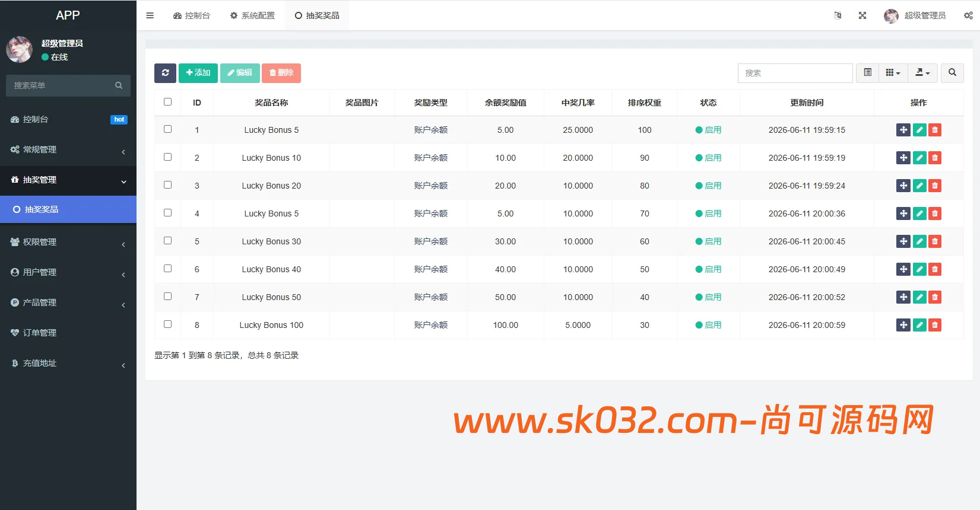This screenshot has width=980, height=510.
Task: Select 抽奖奖品 sidebar submenu item
Action: click(x=68, y=209)
